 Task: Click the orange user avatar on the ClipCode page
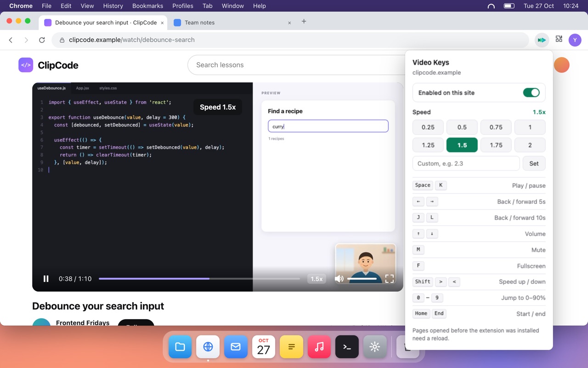coord(561,65)
